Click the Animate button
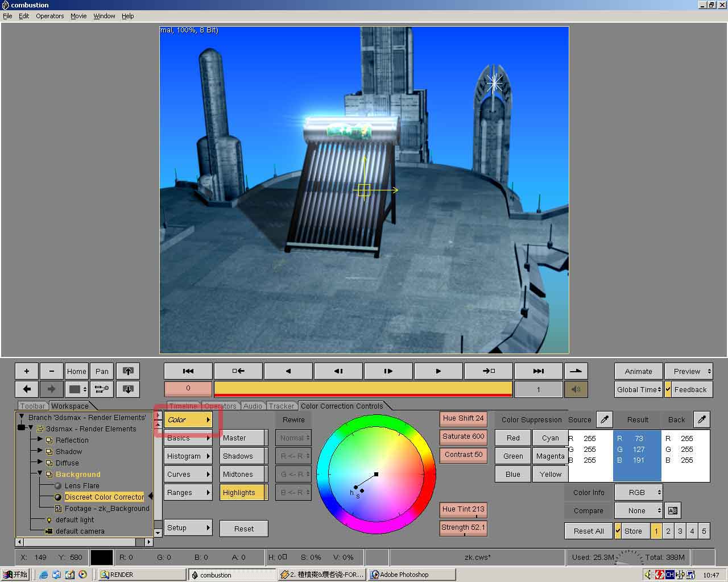This screenshot has width=728, height=582. 638,371
